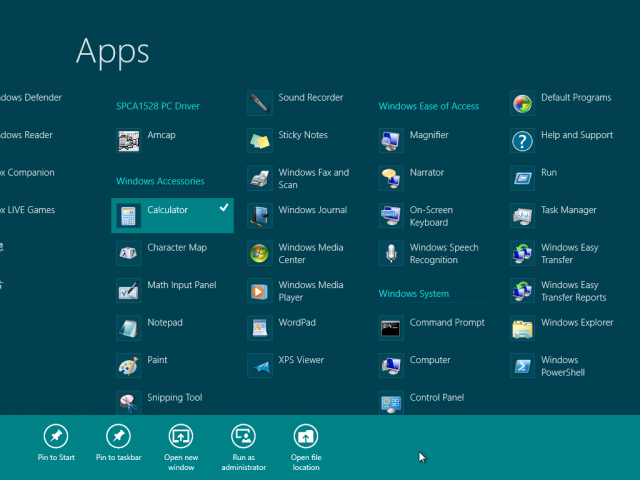Open Windows Media Player icon
This screenshot has width=640, height=480.
point(260,291)
